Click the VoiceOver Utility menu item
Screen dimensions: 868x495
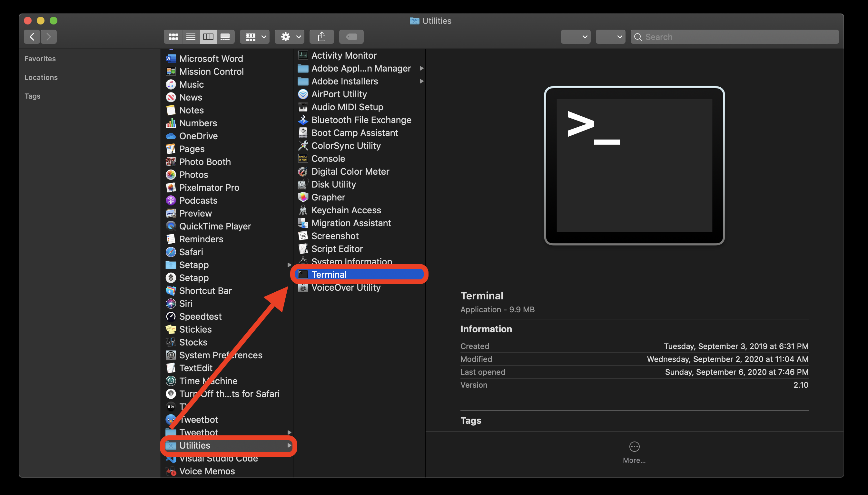(346, 287)
